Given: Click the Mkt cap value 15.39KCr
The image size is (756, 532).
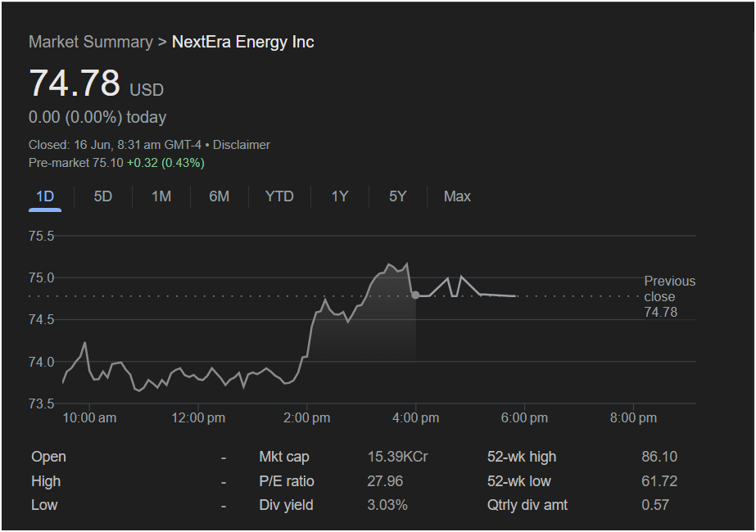Looking at the screenshot, I should (x=397, y=457).
